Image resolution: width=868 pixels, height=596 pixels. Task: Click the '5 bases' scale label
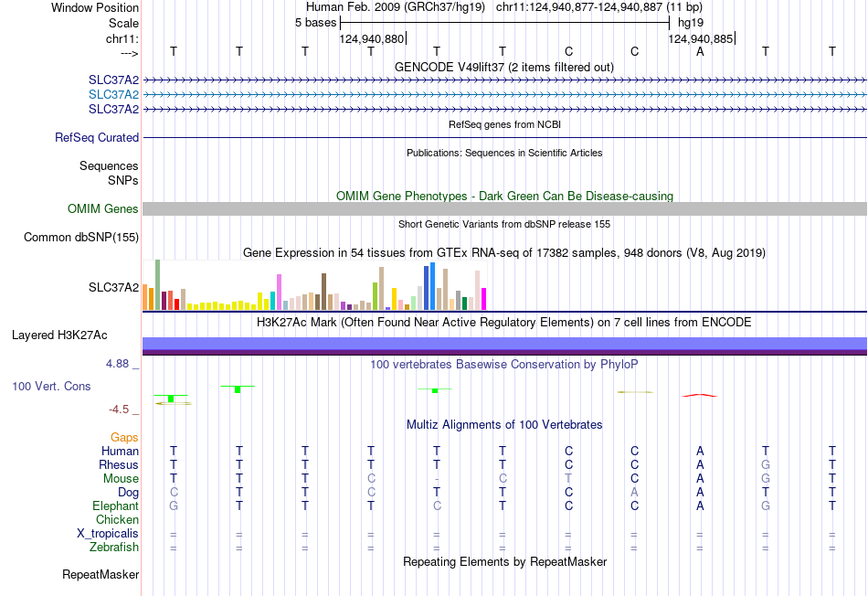click(x=315, y=23)
